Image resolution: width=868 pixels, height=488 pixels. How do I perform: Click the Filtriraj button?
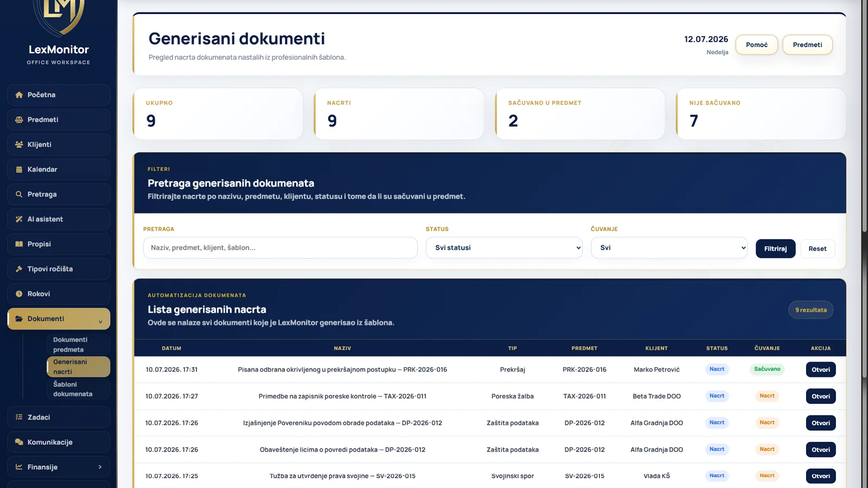click(x=775, y=249)
